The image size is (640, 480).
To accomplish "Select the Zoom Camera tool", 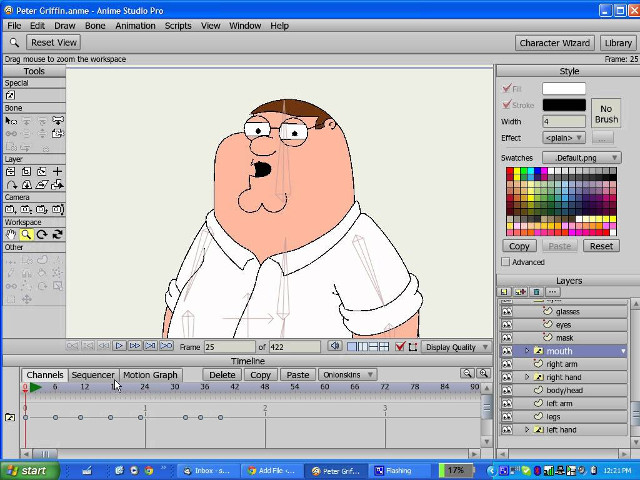I will click(x=26, y=210).
